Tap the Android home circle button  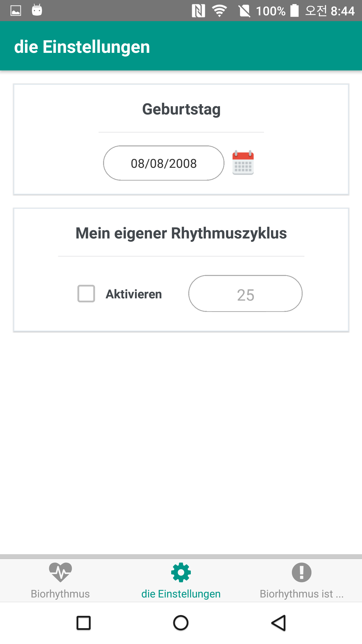click(x=181, y=623)
